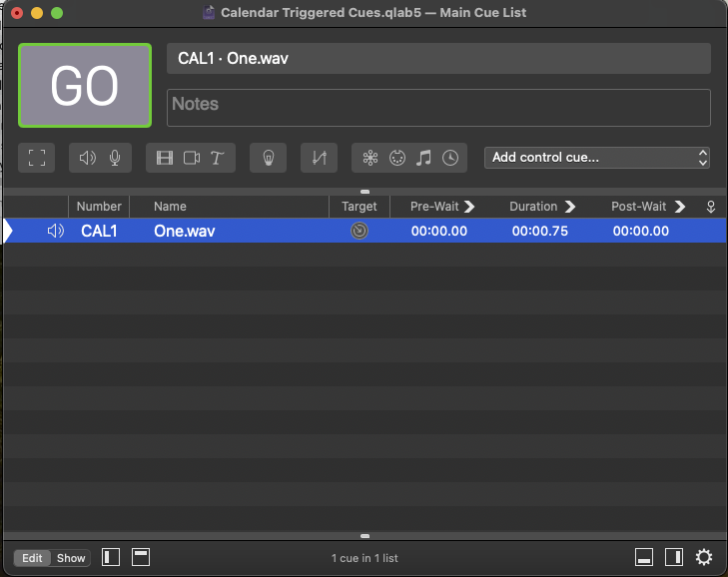Screen dimensions: 728x577
Task: Add a MIDI cue from toolbar
Action: (x=397, y=158)
